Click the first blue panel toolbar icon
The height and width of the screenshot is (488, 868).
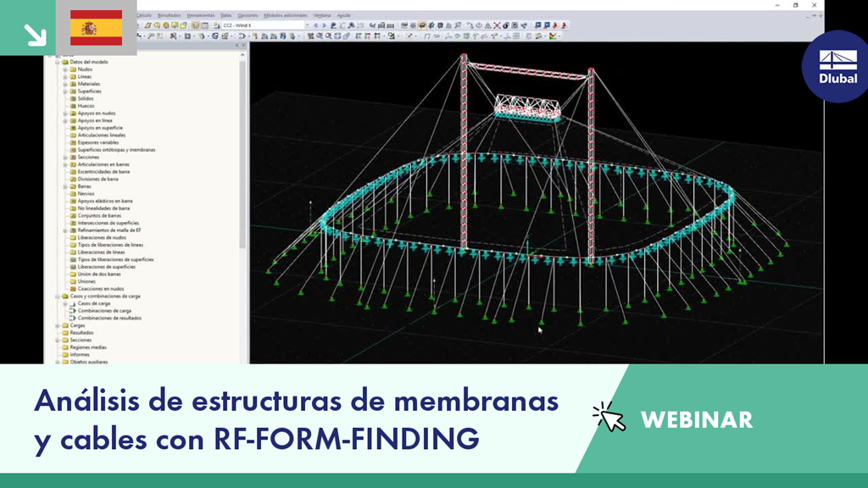(538, 25)
